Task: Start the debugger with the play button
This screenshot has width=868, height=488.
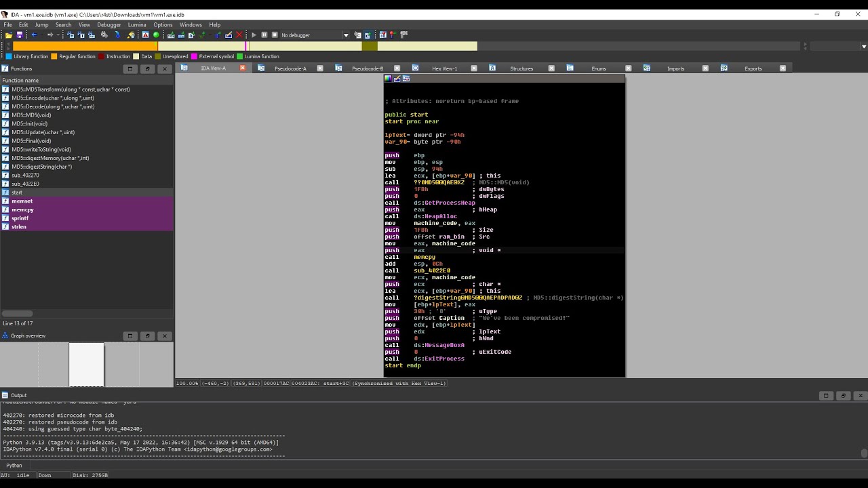Action: coord(254,35)
